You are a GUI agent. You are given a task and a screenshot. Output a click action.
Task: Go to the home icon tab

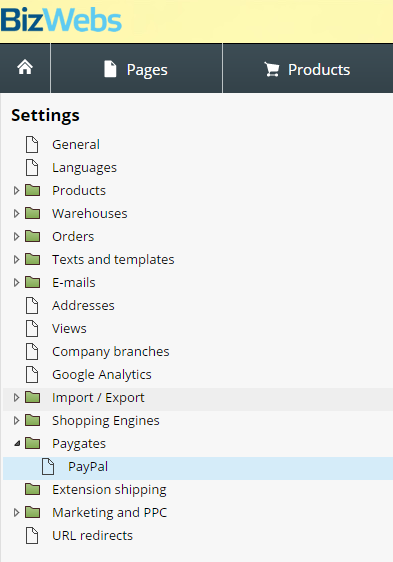coord(25,68)
